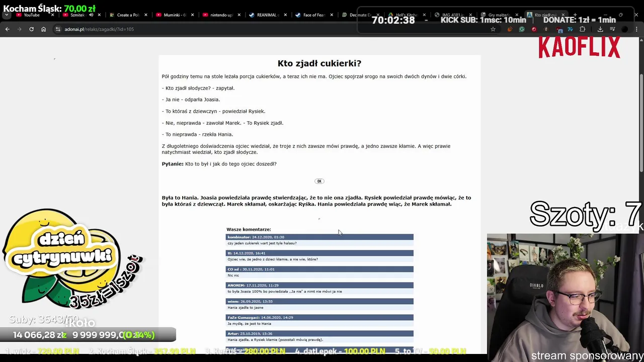Open a new tab with the plus button

tap(575, 15)
